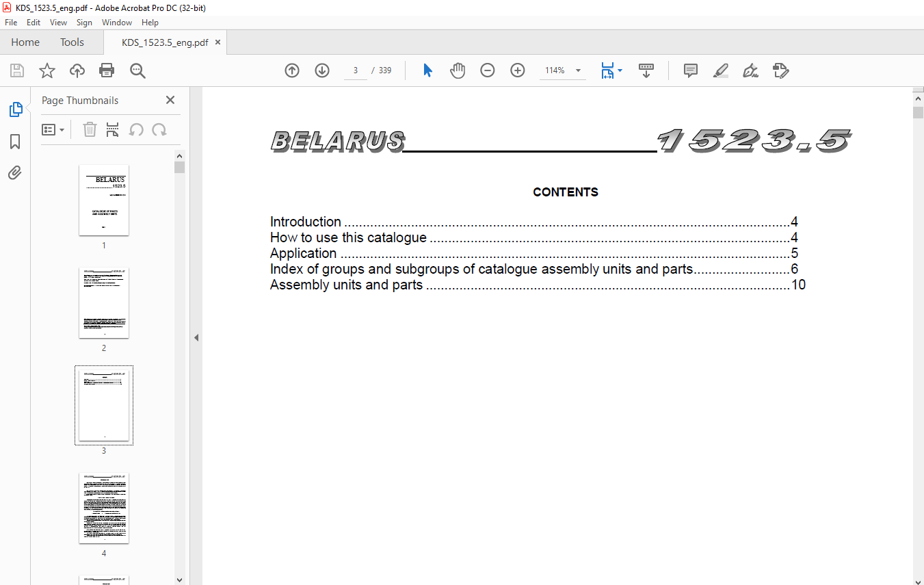Close the Page Thumbnails panel
924x585 pixels.
(170, 100)
